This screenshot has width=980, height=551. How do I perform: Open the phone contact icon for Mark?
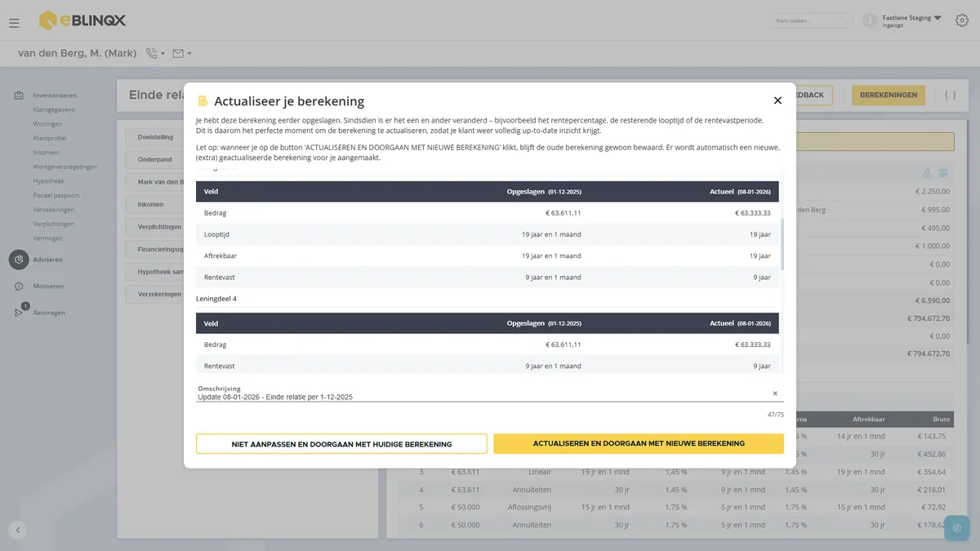(152, 54)
